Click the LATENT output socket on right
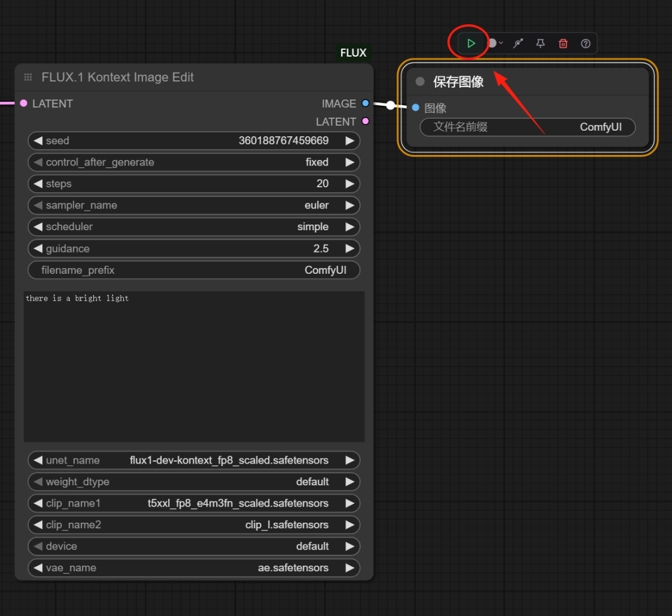Screen dimensions: 672x616 coord(365,121)
